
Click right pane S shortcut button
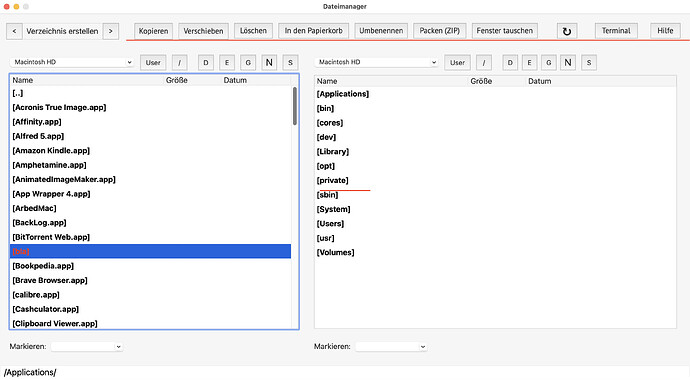click(x=589, y=62)
